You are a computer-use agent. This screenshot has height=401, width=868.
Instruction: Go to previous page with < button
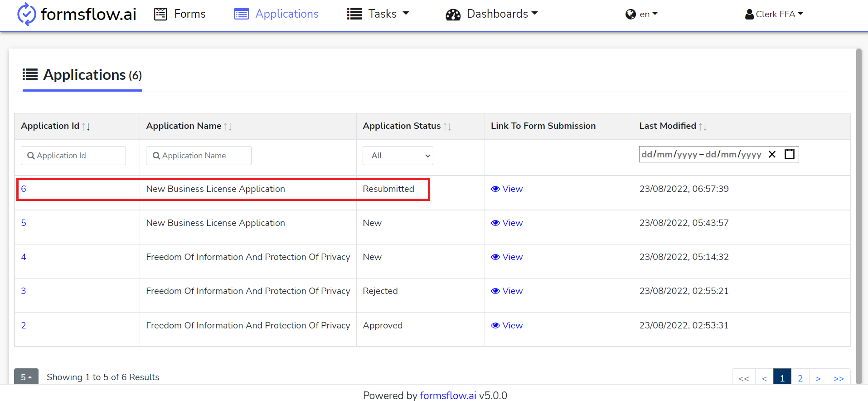click(764, 378)
